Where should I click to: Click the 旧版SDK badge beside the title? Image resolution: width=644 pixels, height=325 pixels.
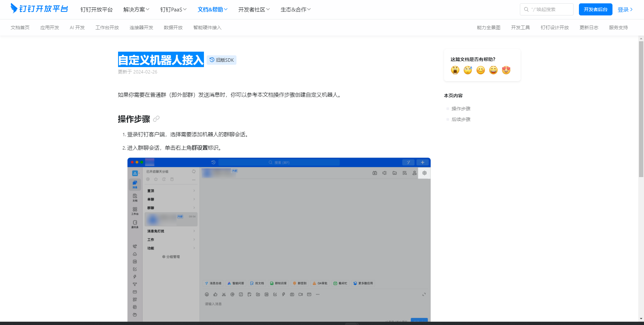pos(222,60)
